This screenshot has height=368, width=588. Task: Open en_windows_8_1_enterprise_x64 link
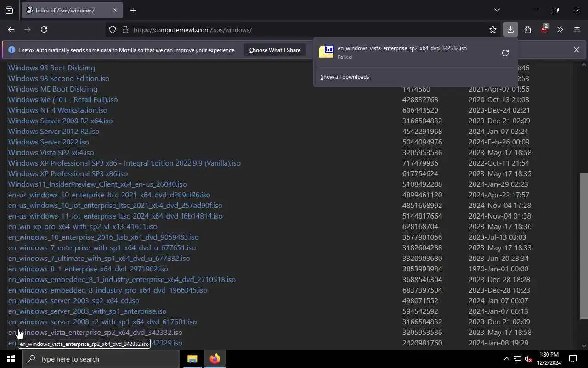coord(88,269)
